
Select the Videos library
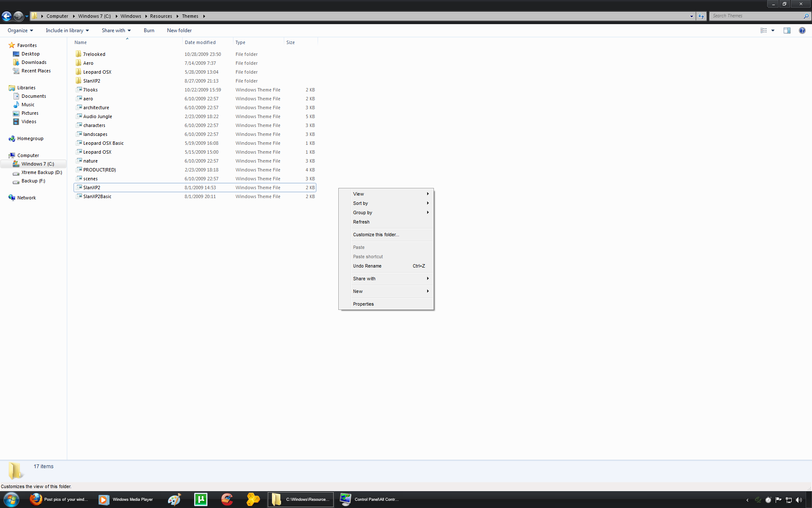pos(29,121)
